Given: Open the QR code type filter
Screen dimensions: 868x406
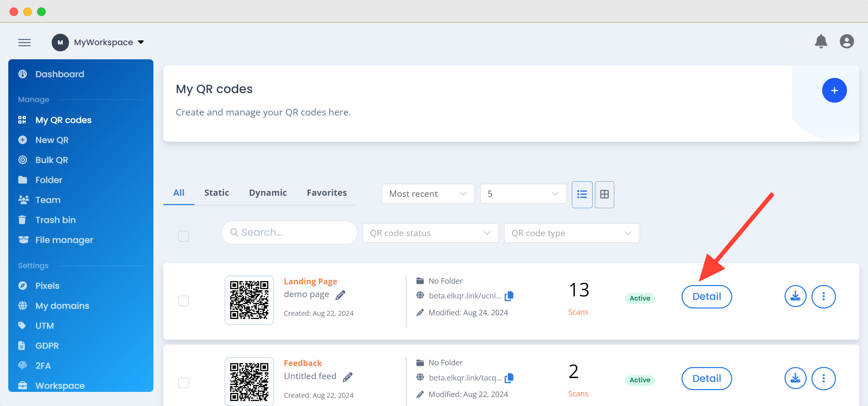Looking at the screenshot, I should click(572, 233).
